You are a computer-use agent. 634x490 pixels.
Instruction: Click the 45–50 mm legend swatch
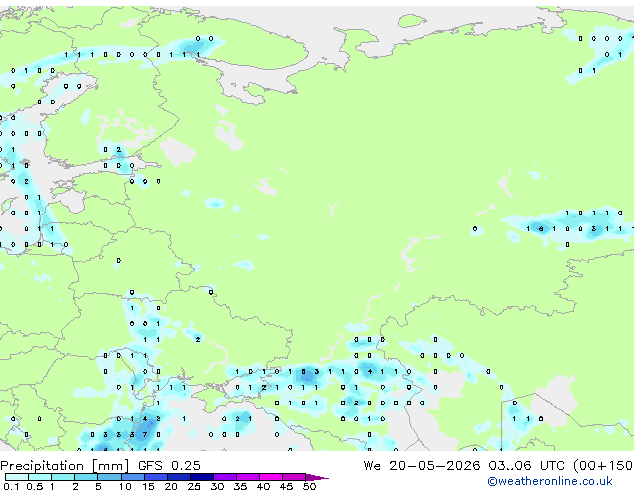[x=294, y=477]
